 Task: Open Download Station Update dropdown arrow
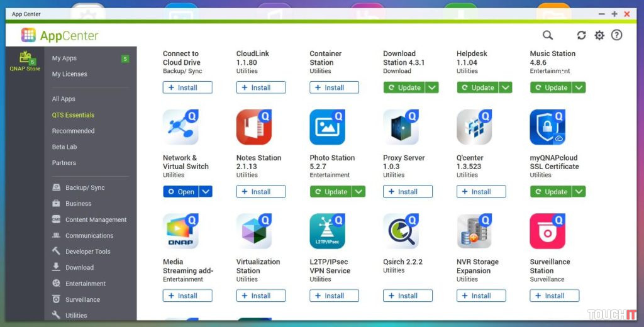pos(432,87)
